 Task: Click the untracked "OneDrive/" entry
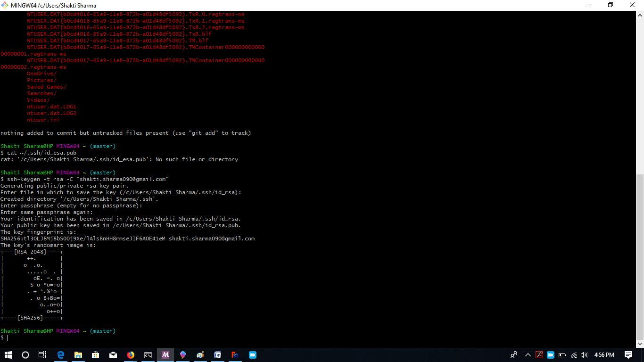tap(41, 74)
